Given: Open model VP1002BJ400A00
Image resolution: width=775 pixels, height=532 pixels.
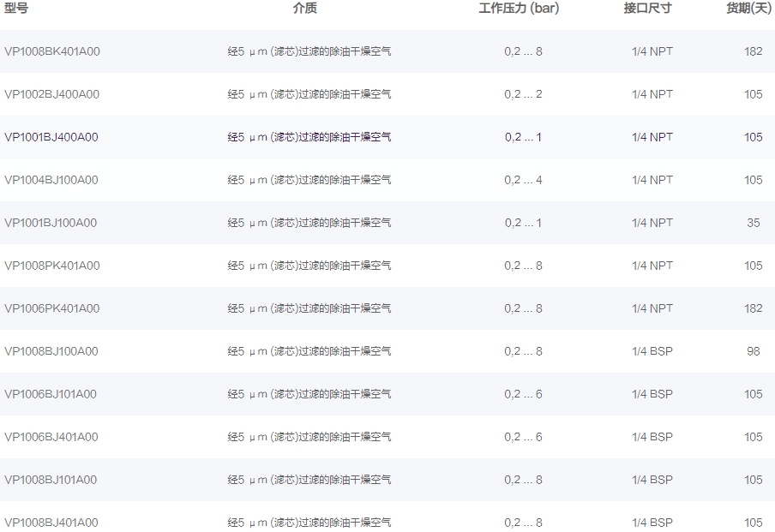Looking at the screenshot, I should (52, 94).
